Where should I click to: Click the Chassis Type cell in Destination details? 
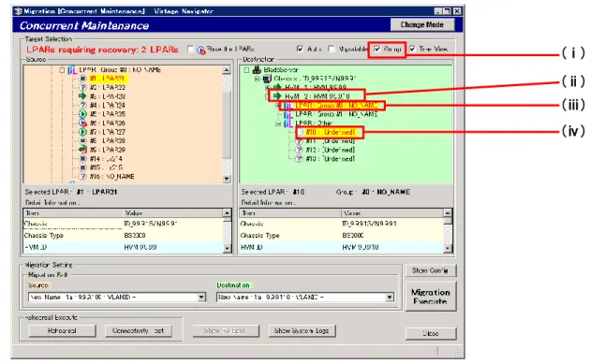(x=259, y=236)
